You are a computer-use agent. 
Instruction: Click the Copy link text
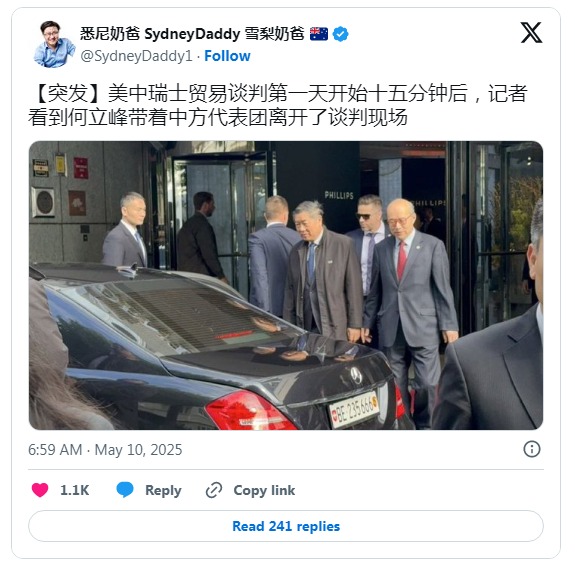point(264,490)
